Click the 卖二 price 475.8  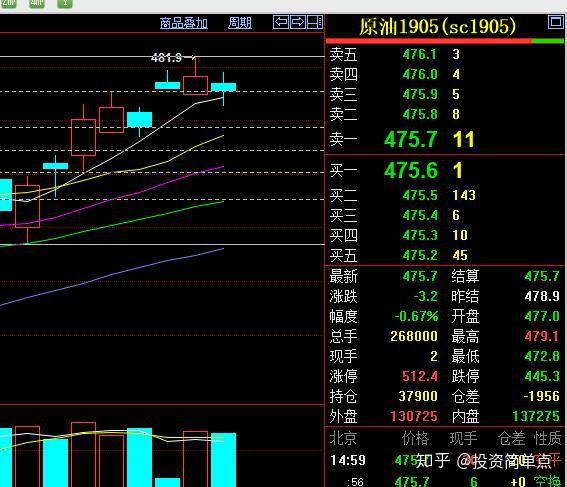[x=420, y=114]
